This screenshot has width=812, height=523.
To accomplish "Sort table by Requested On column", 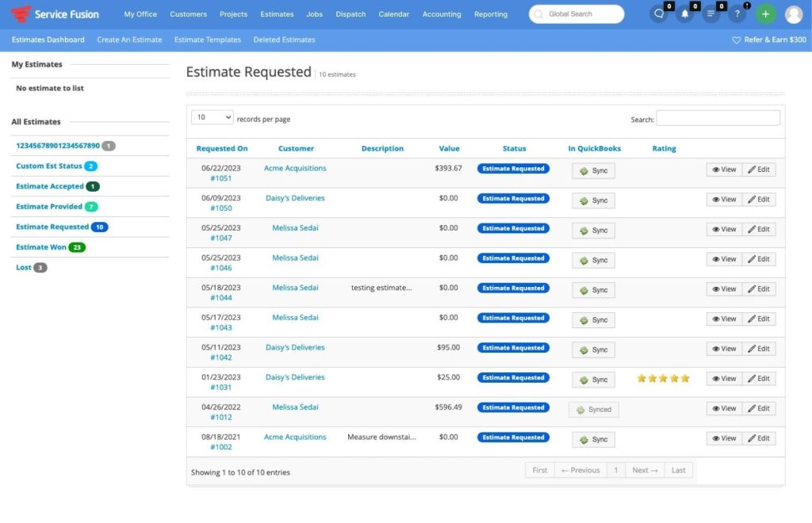I will [222, 148].
